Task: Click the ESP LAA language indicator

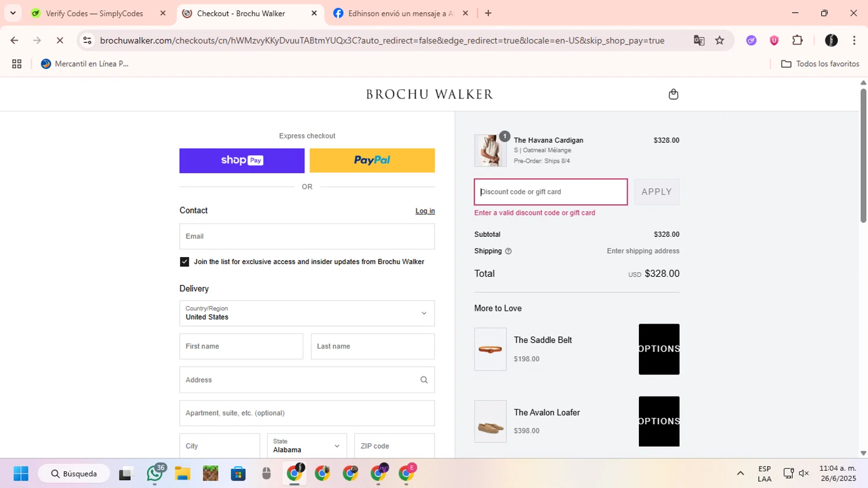Action: (764, 474)
